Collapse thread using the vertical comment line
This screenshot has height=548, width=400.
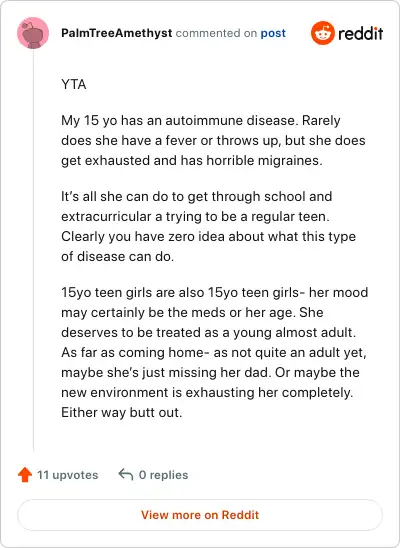tap(34, 250)
